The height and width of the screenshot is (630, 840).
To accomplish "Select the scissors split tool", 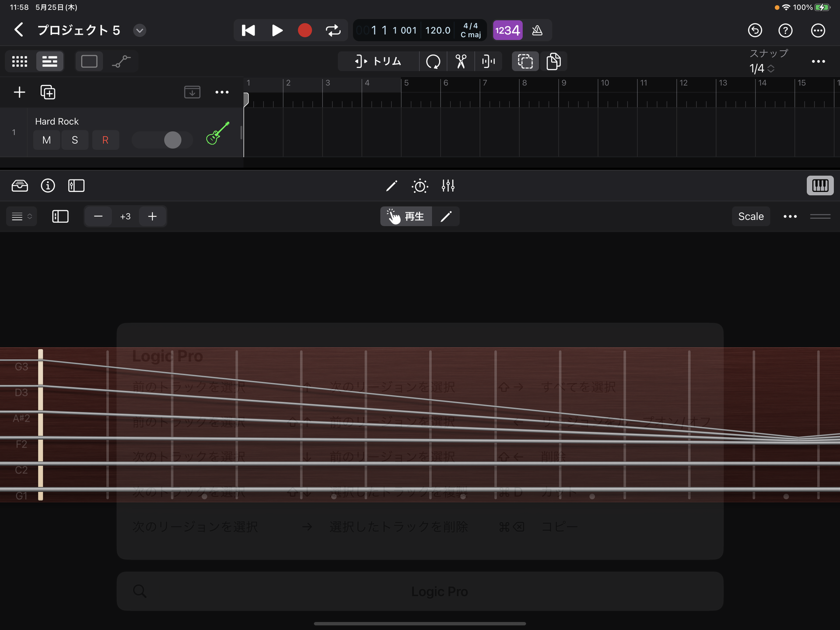I will (x=461, y=61).
